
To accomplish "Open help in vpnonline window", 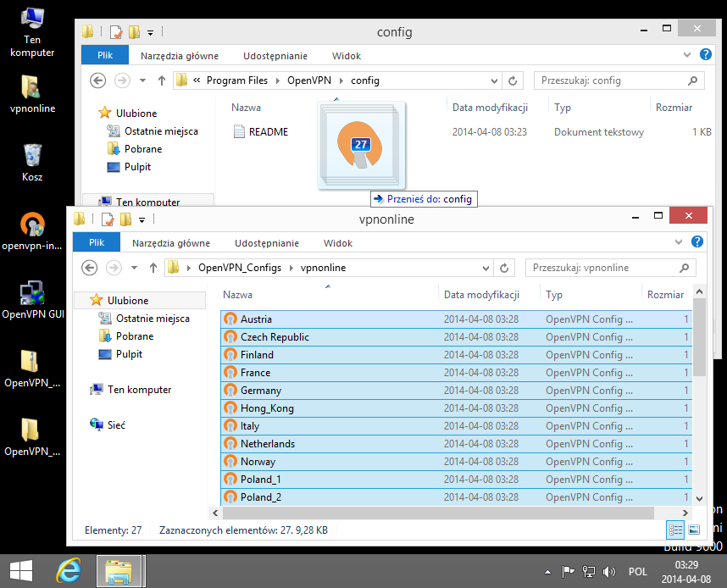I will (696, 241).
